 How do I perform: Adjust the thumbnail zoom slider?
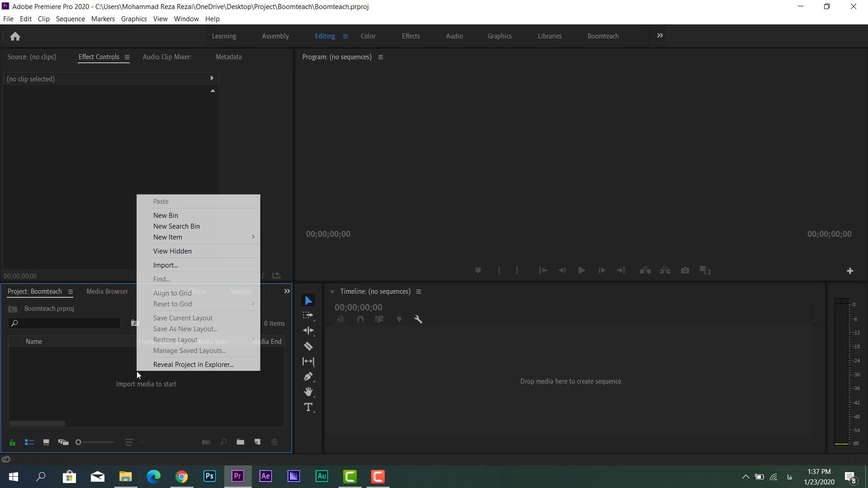click(x=79, y=442)
